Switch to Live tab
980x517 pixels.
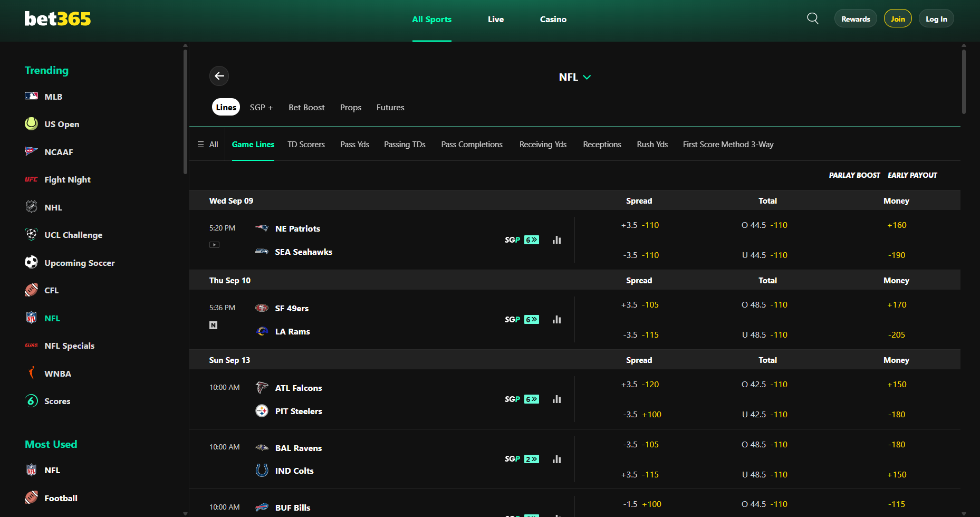coord(496,19)
